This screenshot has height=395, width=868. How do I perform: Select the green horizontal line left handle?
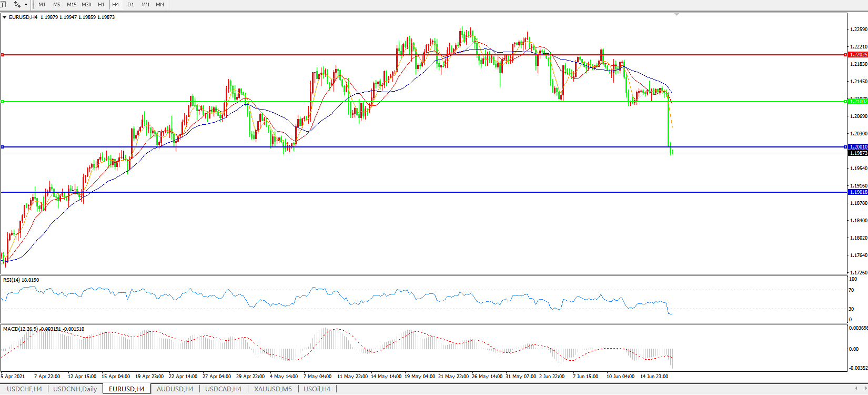(x=3, y=102)
